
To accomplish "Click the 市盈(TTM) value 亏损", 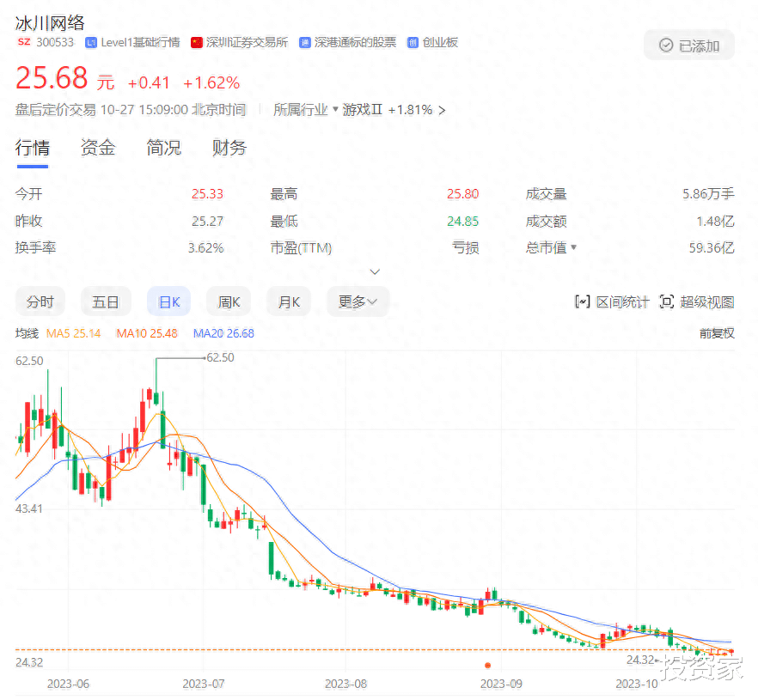I will coord(466,248).
